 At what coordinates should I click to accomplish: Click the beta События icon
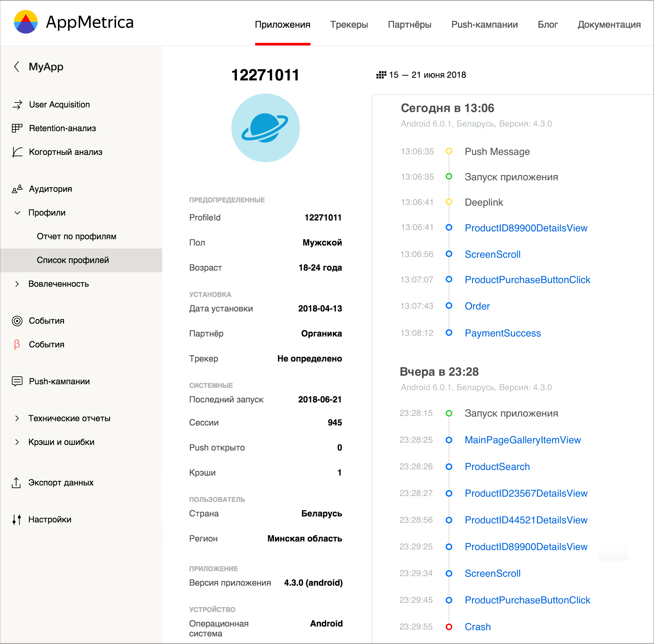tap(17, 344)
